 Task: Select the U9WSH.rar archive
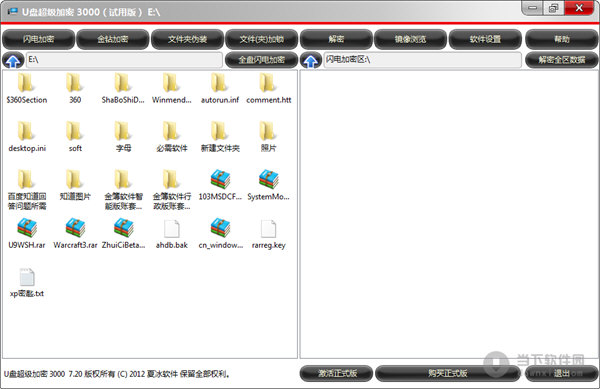27,234
